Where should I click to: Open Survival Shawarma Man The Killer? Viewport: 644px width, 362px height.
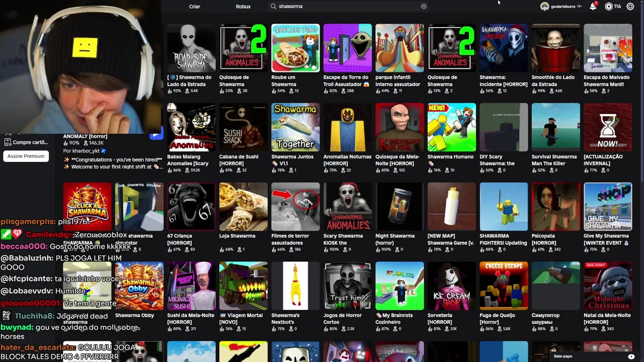tap(556, 127)
